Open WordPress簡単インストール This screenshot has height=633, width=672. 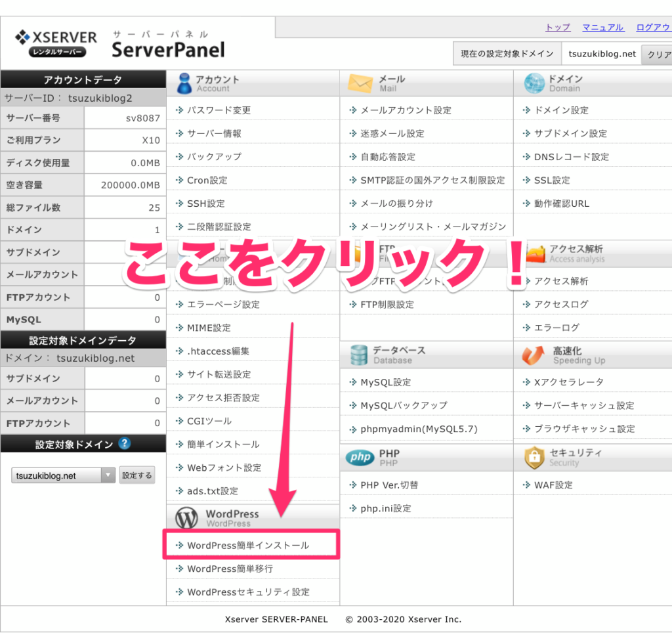coord(248,546)
